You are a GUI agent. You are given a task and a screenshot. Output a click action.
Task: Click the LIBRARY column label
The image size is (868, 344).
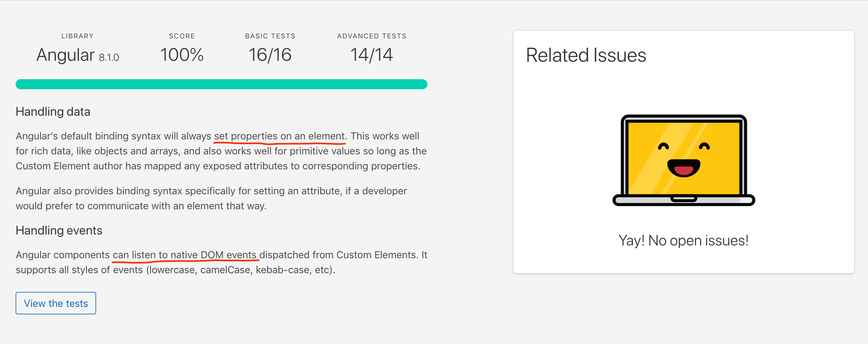pyautogui.click(x=77, y=36)
